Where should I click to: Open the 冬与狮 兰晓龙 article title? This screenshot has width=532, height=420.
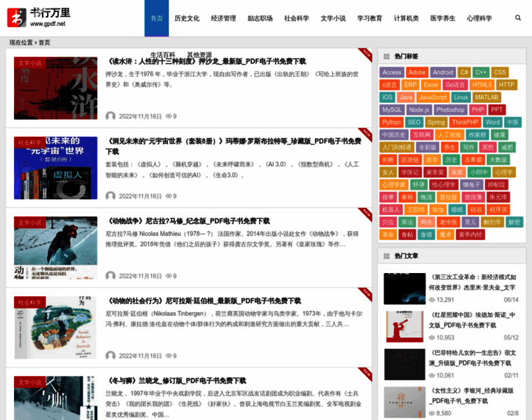pyautogui.click(x=177, y=381)
